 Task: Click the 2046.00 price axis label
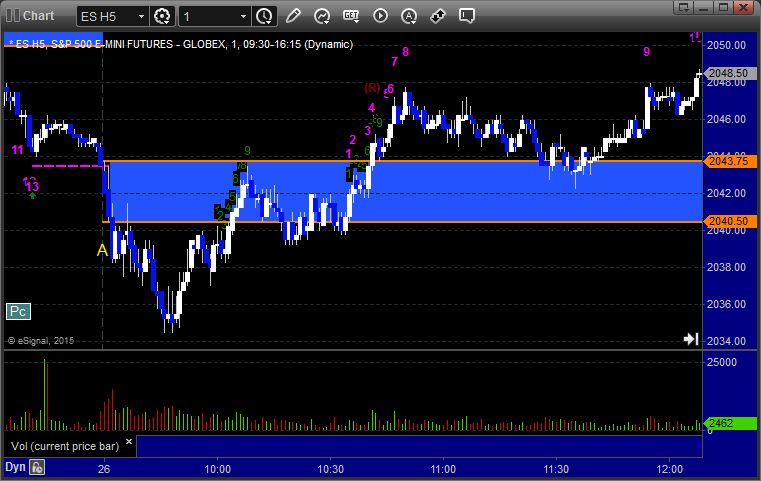727,119
